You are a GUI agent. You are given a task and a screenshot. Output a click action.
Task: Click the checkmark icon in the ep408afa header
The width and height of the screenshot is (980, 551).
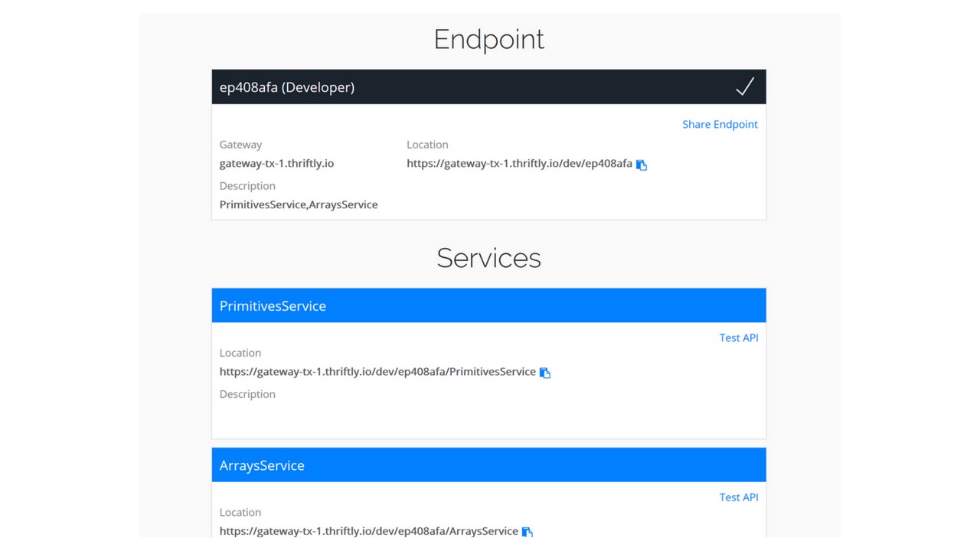coord(744,87)
